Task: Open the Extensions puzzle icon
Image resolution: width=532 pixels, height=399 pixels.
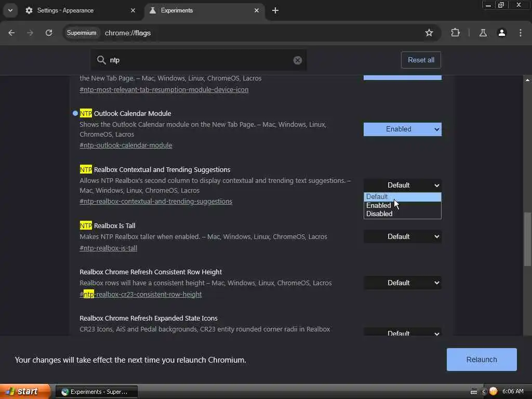Action: tap(455, 33)
